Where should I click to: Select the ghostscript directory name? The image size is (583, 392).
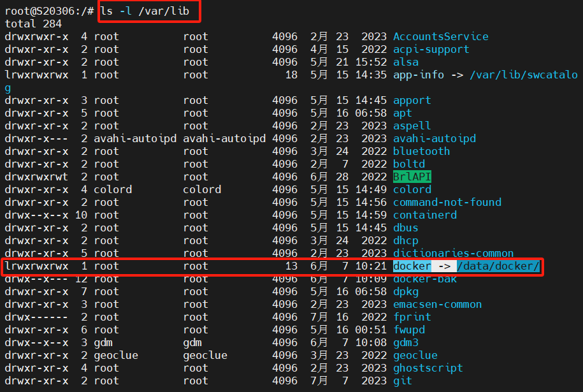point(428,368)
